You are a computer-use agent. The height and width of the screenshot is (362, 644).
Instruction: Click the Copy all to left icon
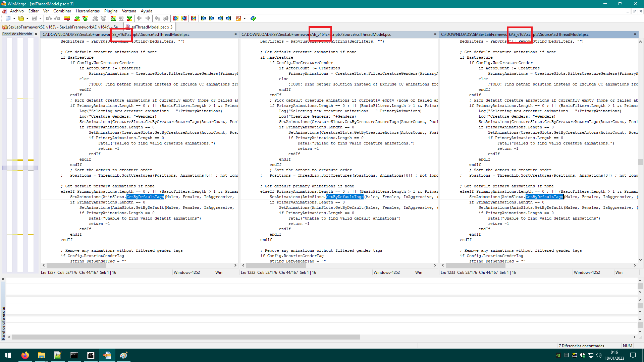(x=184, y=18)
